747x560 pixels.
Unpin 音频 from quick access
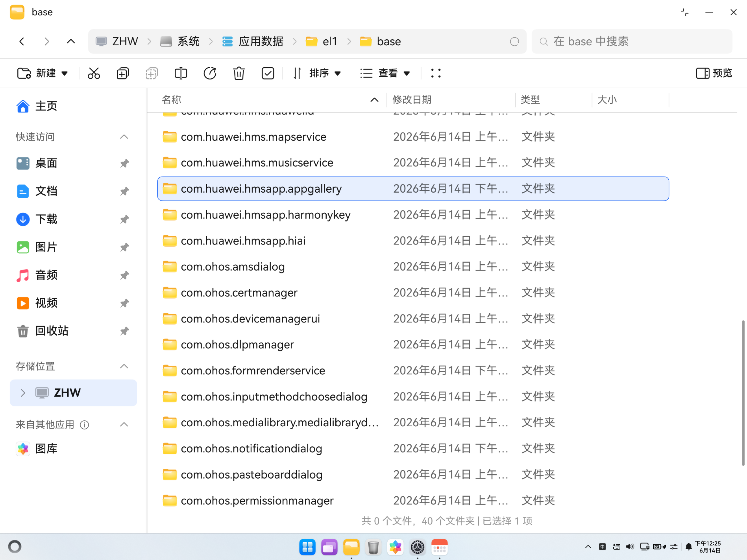pyautogui.click(x=124, y=275)
